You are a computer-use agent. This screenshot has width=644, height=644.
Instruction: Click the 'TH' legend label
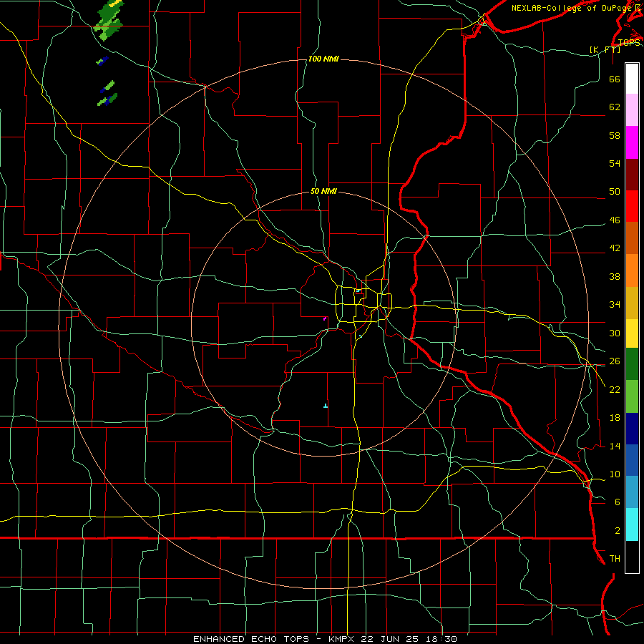coord(615,559)
